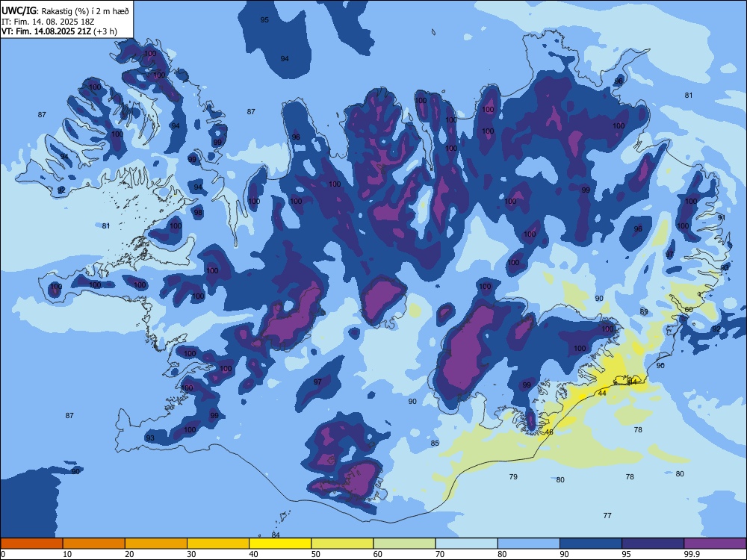Click the map humidity value '98' in the west
This screenshot has height=560, width=747.
coord(198,212)
